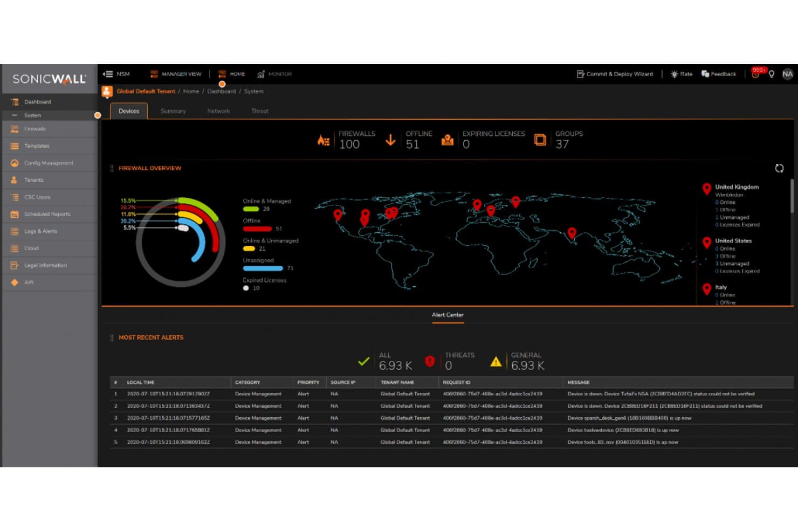The width and height of the screenshot is (798, 532).
Task: Open the Threat tab
Action: 260,111
